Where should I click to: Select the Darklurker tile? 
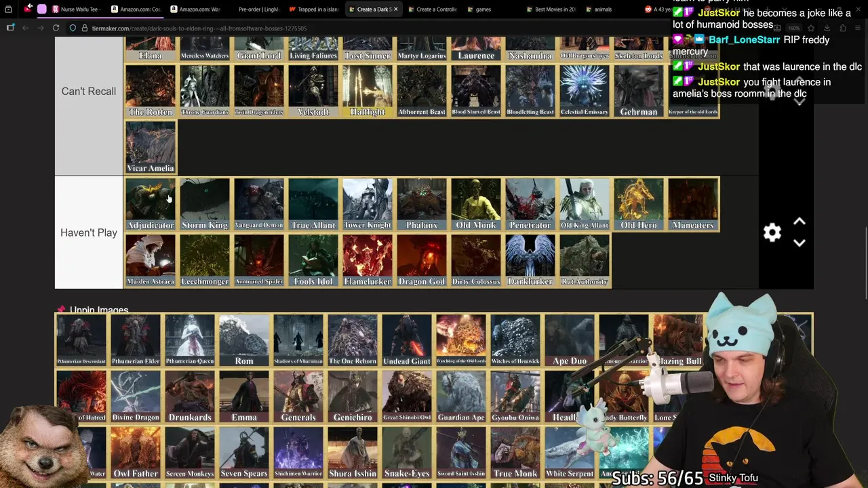[530, 260]
